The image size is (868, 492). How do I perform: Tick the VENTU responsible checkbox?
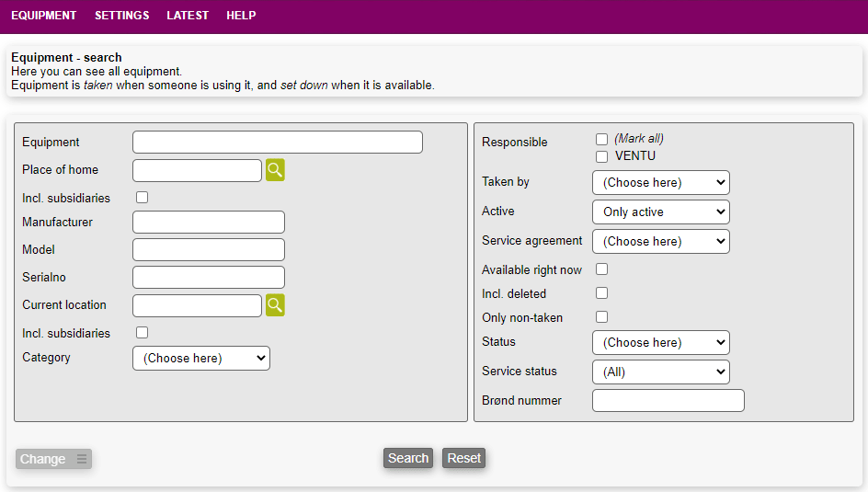pyautogui.click(x=601, y=156)
